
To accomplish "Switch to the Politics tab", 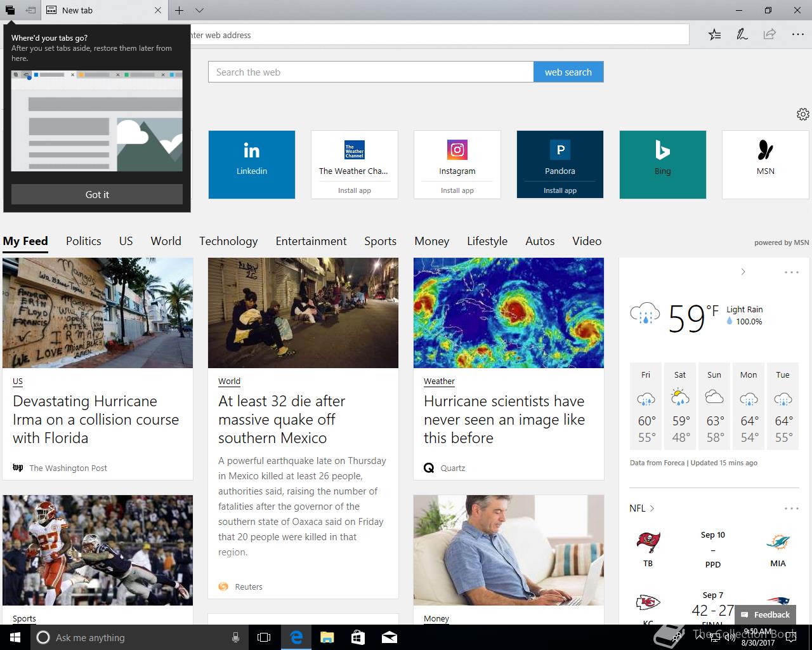I will coord(84,241).
